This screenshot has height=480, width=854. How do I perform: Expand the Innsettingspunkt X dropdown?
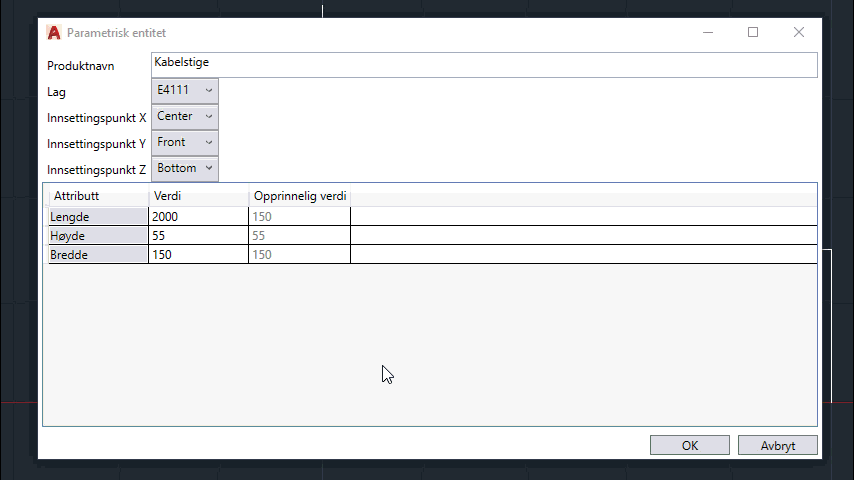point(185,116)
